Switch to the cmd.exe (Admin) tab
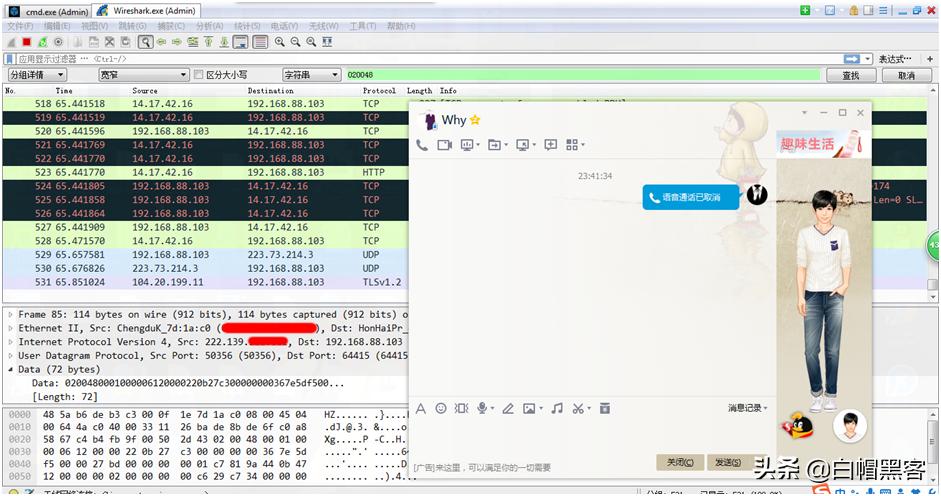The image size is (941, 496). click(x=49, y=11)
